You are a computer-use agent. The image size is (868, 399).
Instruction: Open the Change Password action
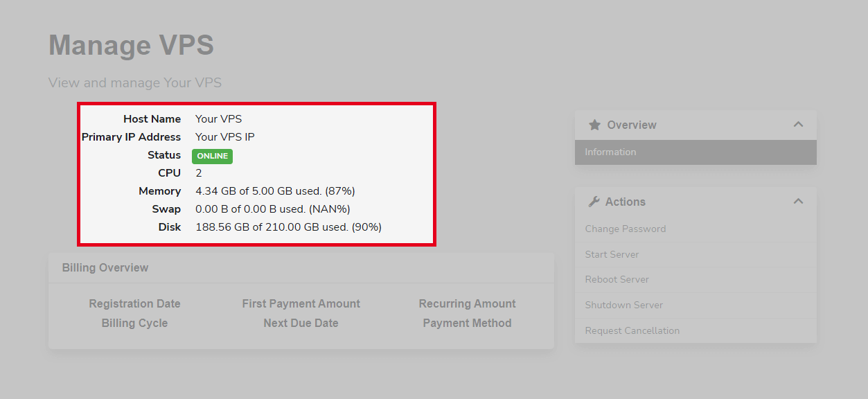click(x=625, y=229)
